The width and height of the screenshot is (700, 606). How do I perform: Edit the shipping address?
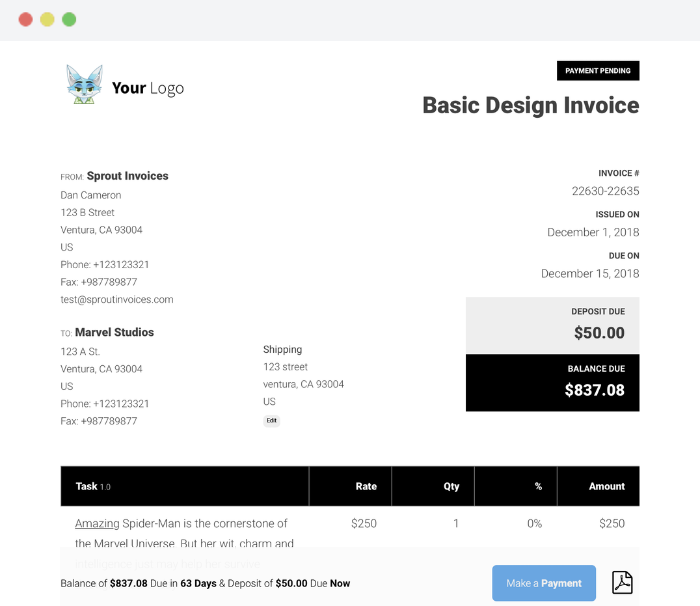(271, 420)
